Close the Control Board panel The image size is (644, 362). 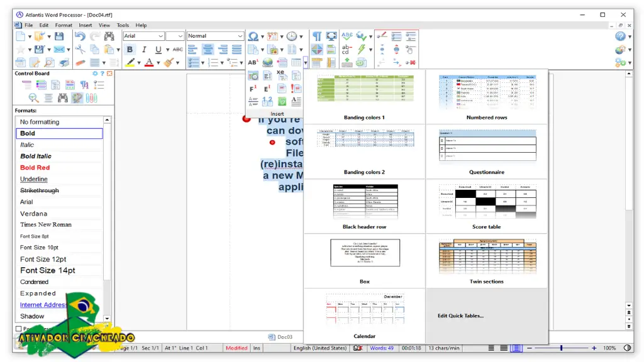(109, 74)
